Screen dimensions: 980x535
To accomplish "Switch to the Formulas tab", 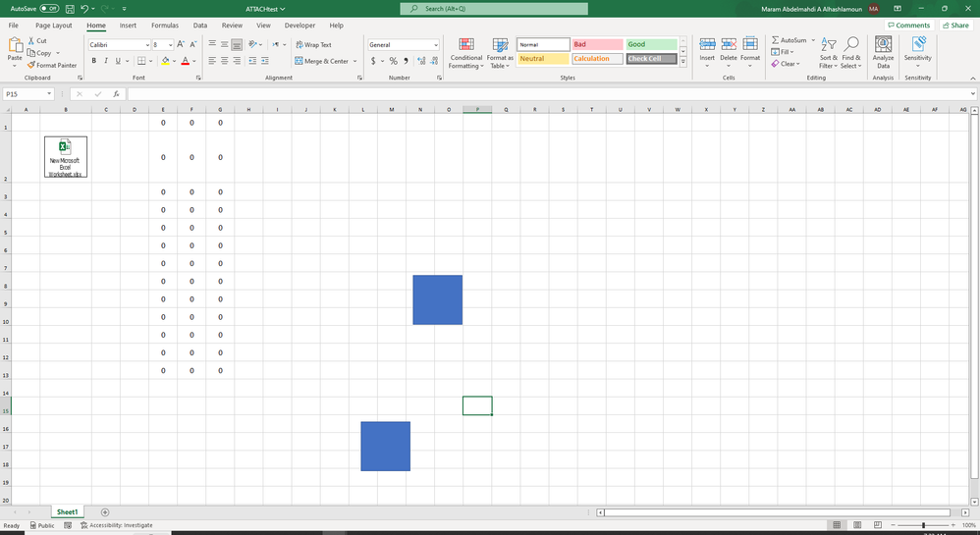I will coord(165,26).
